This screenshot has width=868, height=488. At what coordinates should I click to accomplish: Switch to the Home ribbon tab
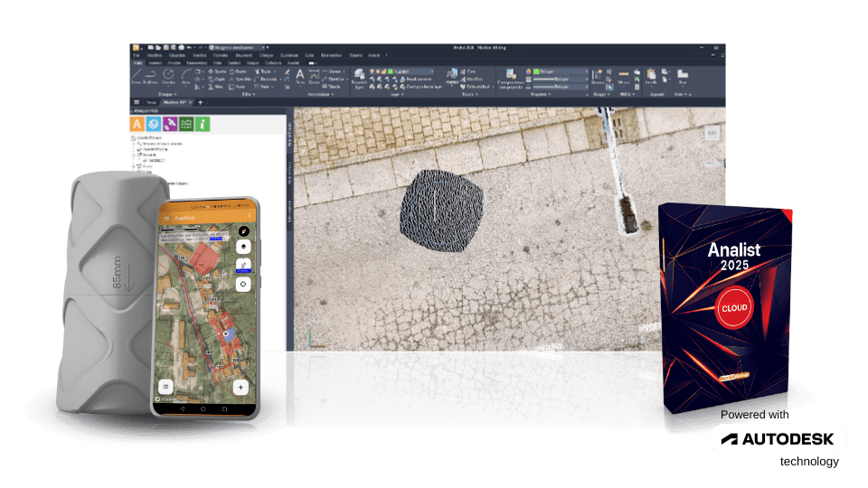pos(137,63)
